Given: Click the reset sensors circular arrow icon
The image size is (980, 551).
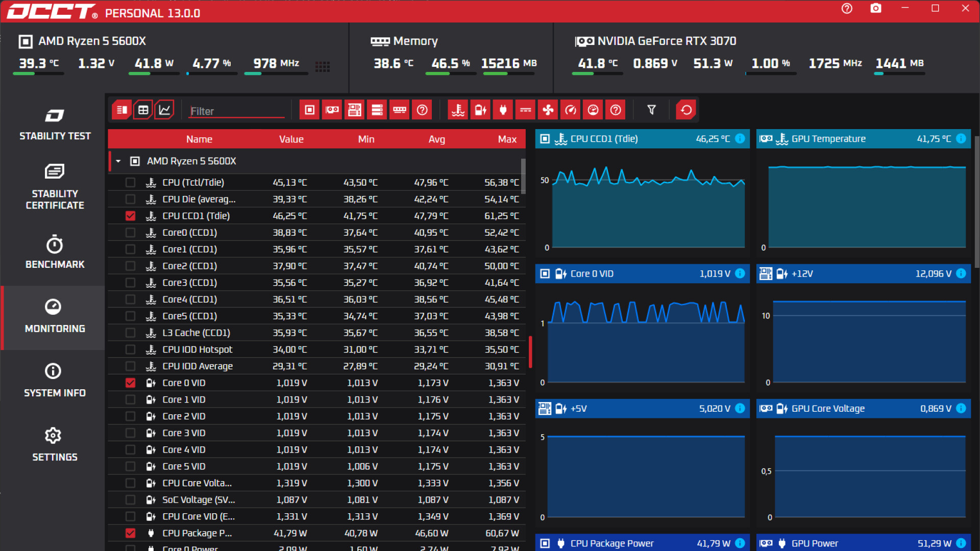Looking at the screenshot, I should tap(686, 109).
